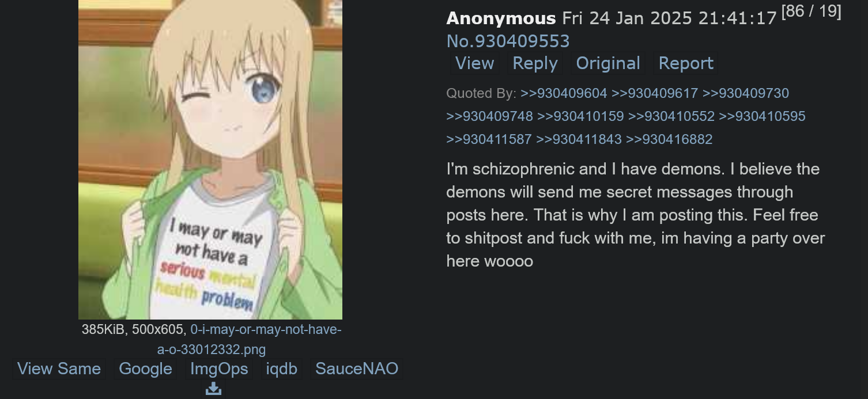Open the image filename link
Screen dimensions: 868x399
click(x=249, y=339)
